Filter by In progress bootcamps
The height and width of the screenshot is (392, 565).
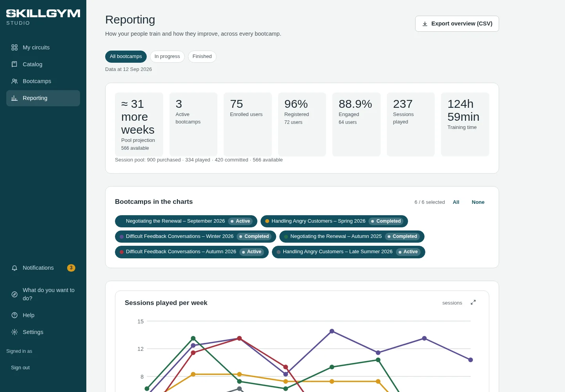(x=167, y=56)
